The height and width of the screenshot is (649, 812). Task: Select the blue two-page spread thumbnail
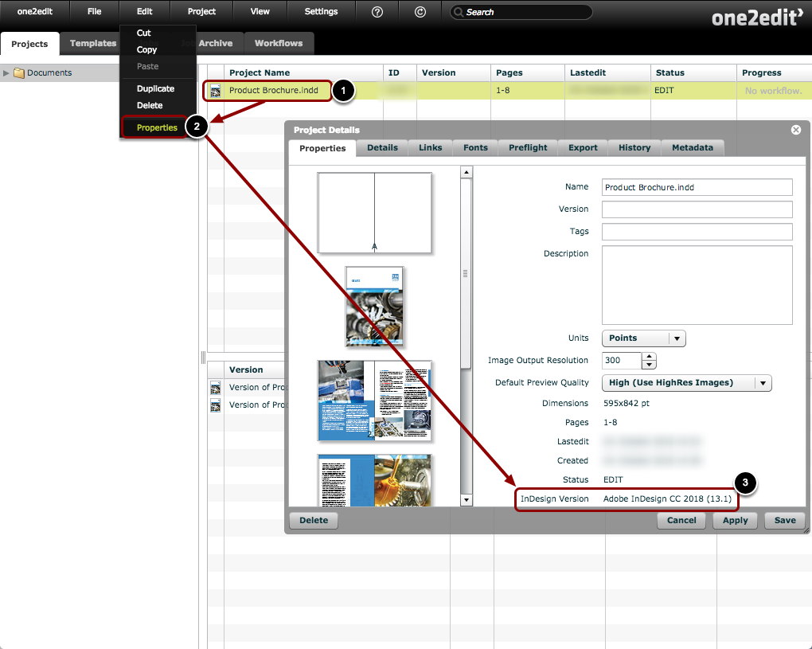(374, 401)
